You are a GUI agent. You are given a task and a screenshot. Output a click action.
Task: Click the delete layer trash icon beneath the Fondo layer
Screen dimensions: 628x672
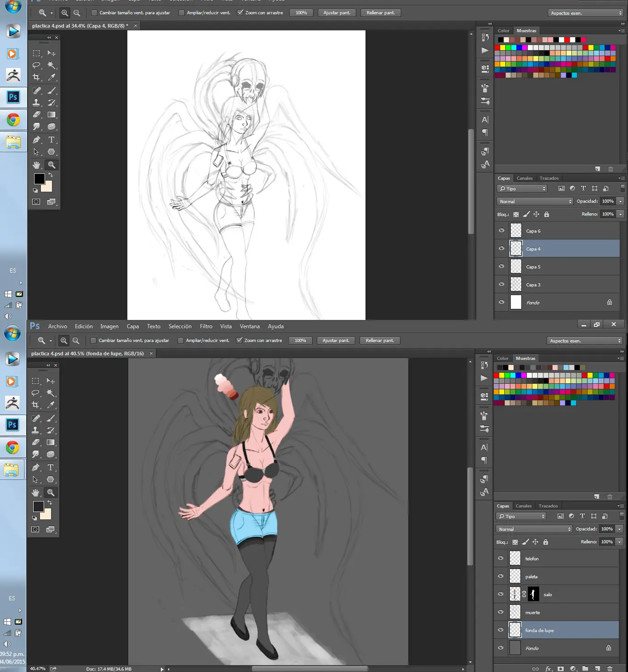pyautogui.click(x=610, y=669)
